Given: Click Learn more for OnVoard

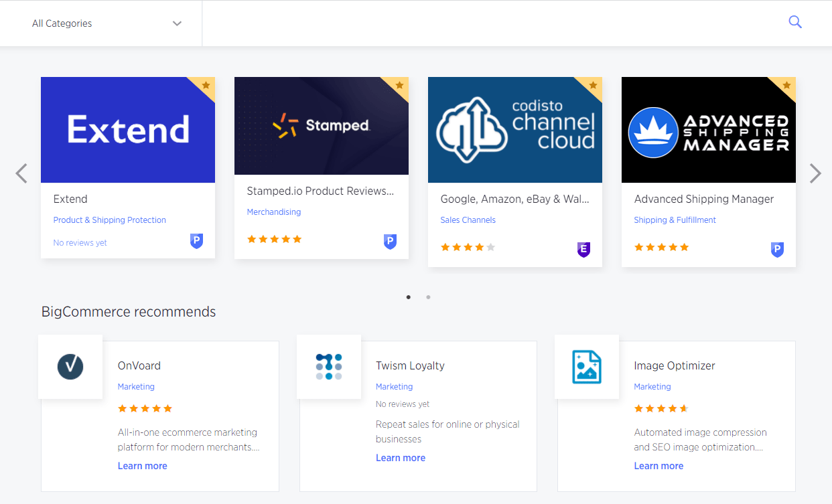Looking at the screenshot, I should point(143,466).
